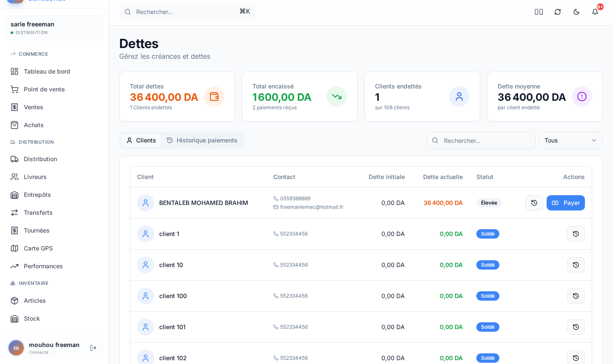The width and height of the screenshot is (613, 364).
Task: Open payment history for client 101
Action: click(576, 327)
